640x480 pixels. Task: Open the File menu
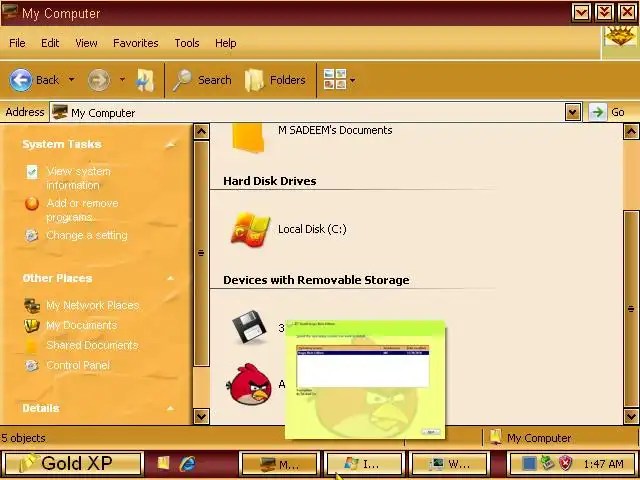coord(17,43)
